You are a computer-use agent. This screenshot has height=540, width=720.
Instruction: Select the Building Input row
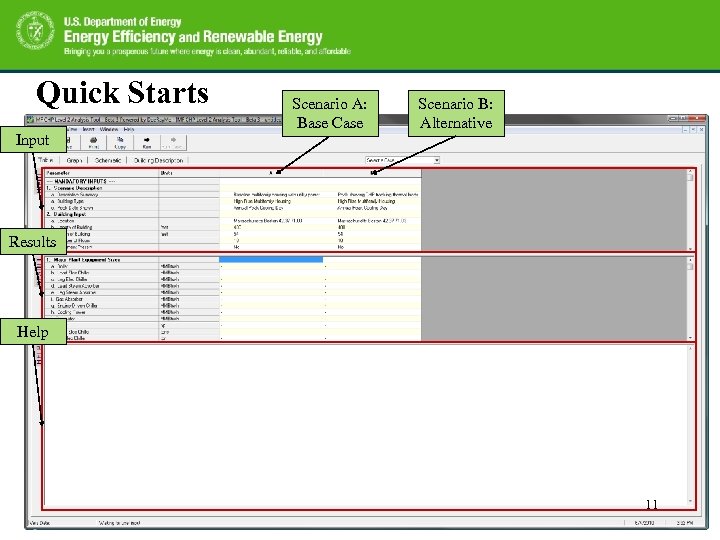pyautogui.click(x=232, y=214)
